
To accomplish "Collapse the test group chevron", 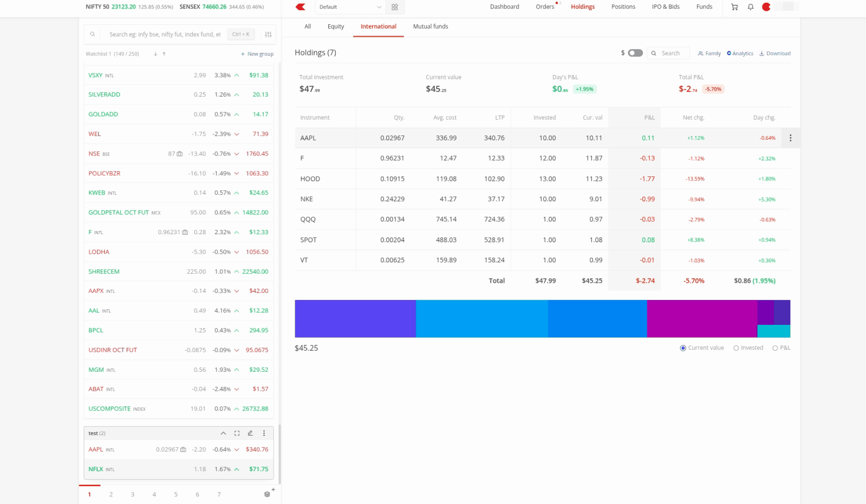I will pos(223,433).
